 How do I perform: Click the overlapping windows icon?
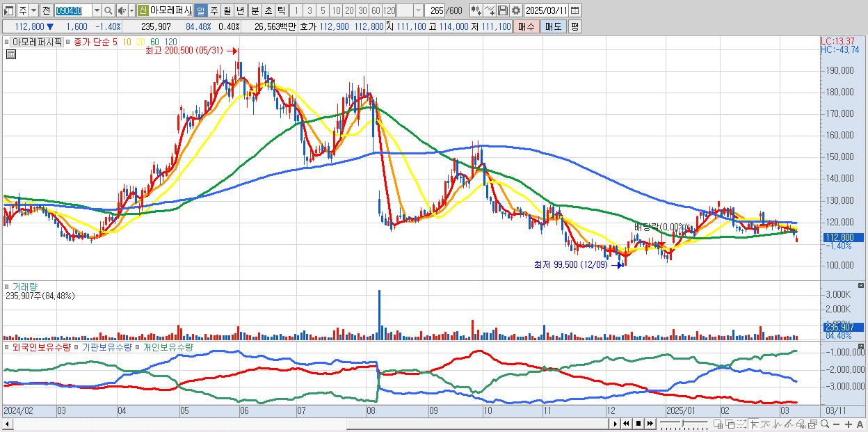pos(730,424)
